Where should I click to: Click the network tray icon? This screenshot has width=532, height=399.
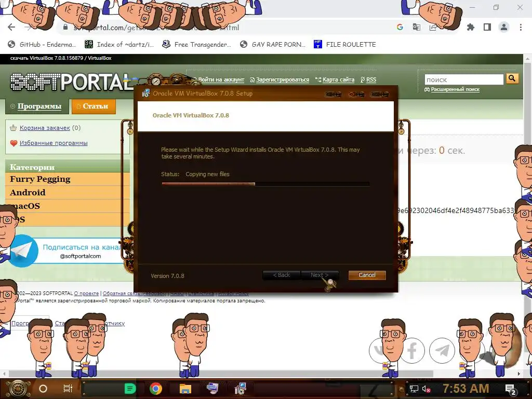pyautogui.click(x=414, y=389)
